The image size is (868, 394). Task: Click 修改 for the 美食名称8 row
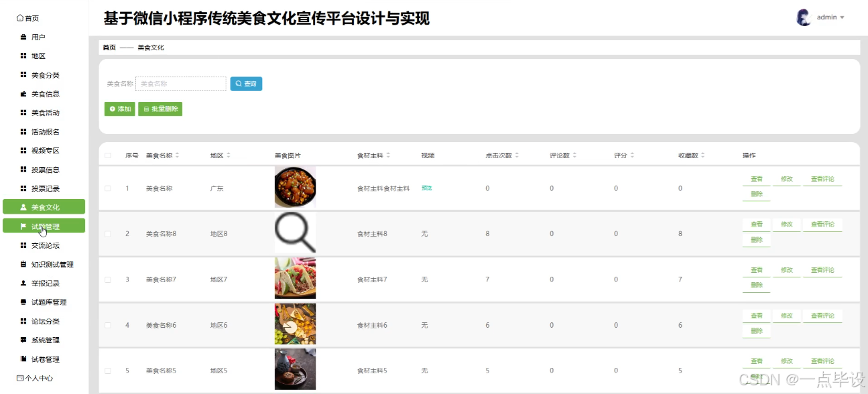[787, 224]
